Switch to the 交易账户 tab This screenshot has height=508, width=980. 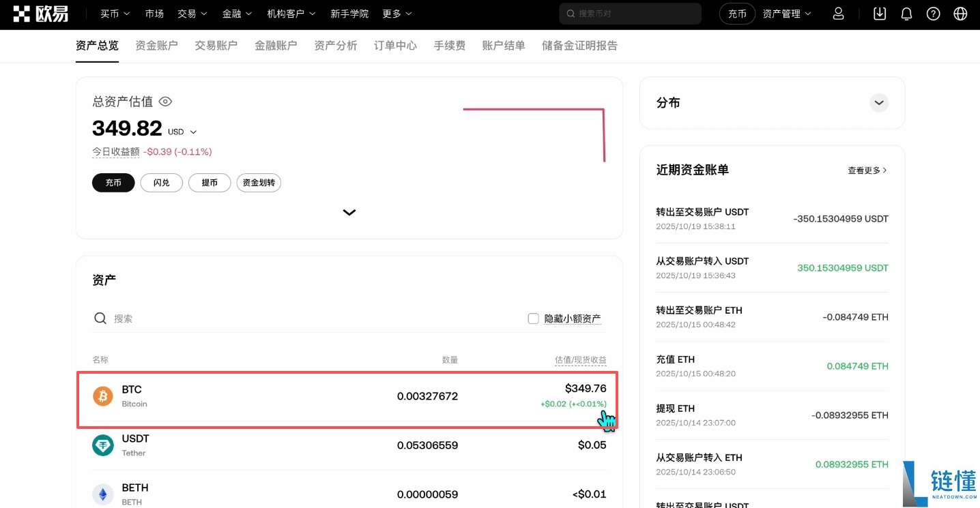click(x=216, y=46)
